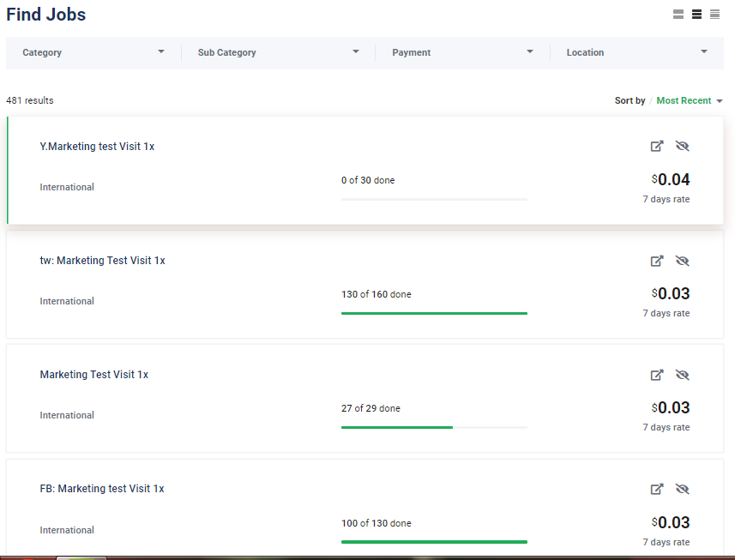Change the Most Recent sort order

click(689, 100)
